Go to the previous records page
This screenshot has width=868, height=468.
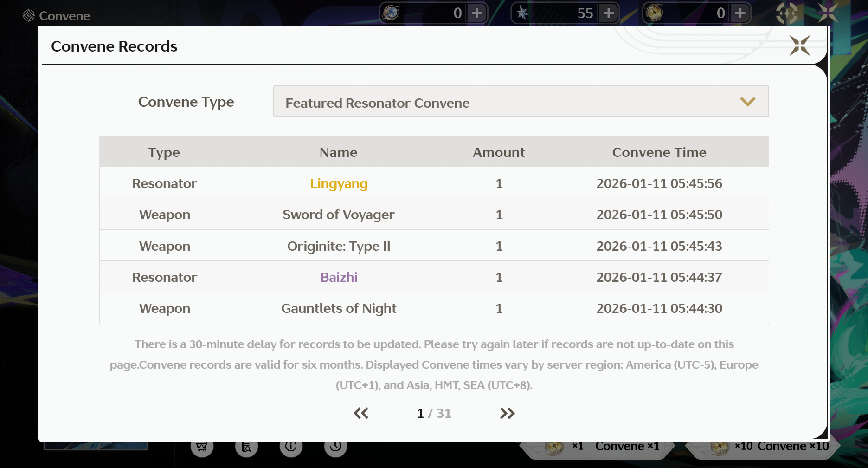point(361,413)
